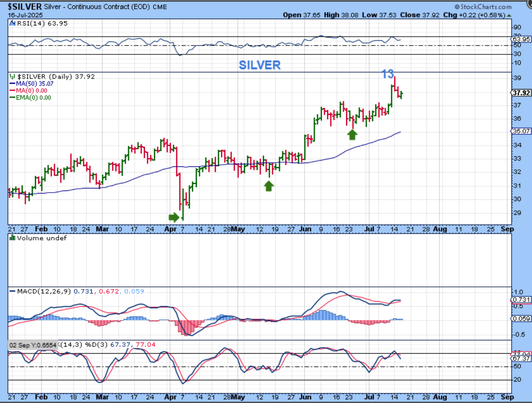This screenshot has width=532, height=403.
Task: Click the MA(0) 0.00 legend entry
Action: 32,90
